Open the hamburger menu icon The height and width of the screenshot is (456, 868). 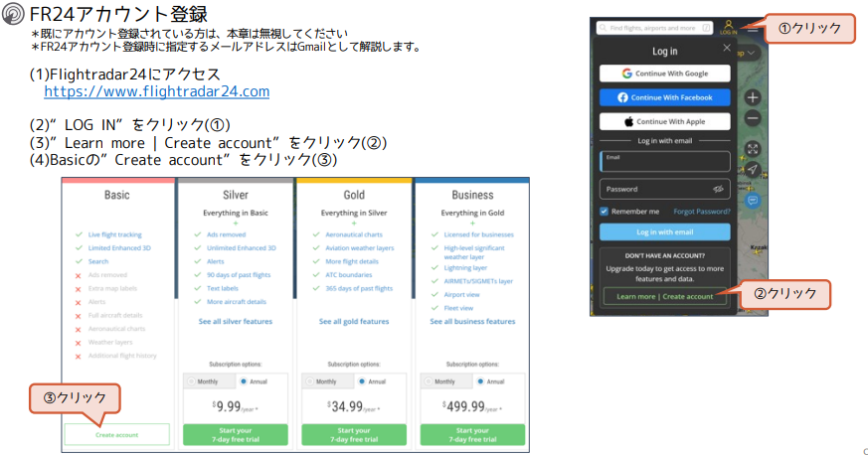753,29
